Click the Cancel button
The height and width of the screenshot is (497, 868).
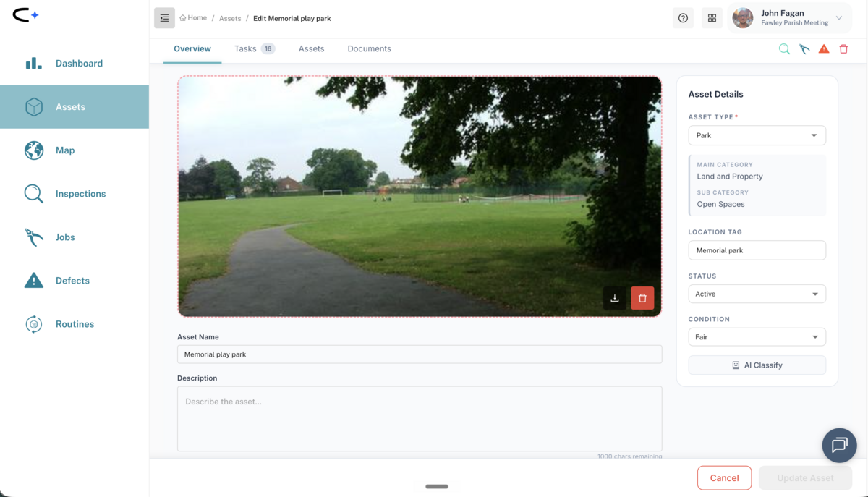click(724, 478)
